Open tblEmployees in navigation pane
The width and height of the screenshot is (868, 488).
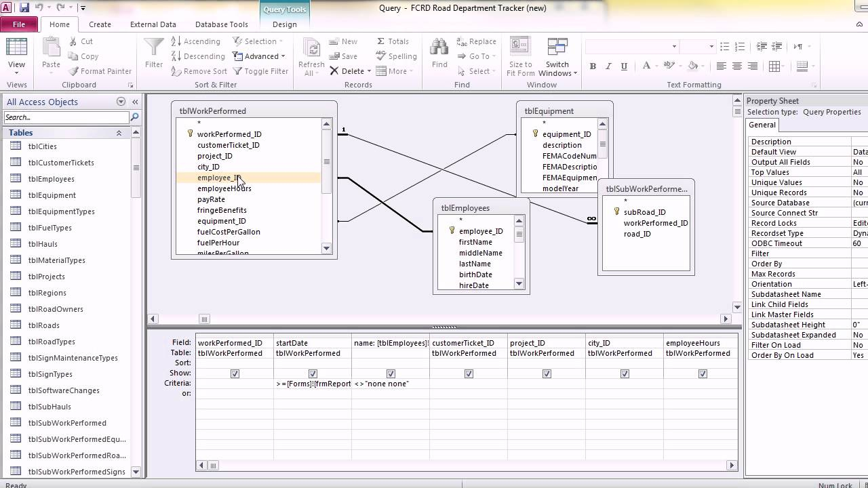coord(51,179)
